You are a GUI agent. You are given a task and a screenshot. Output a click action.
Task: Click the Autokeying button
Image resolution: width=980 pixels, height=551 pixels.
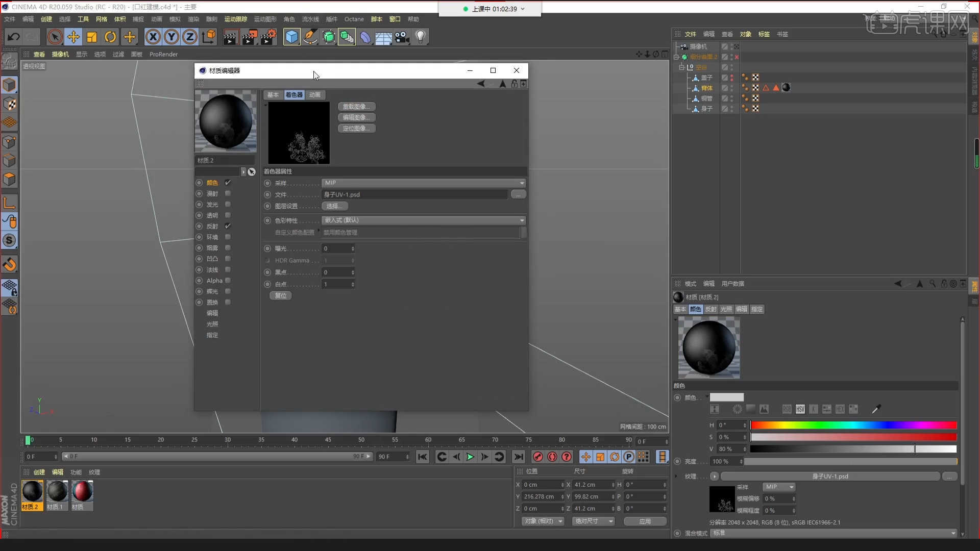pos(552,457)
